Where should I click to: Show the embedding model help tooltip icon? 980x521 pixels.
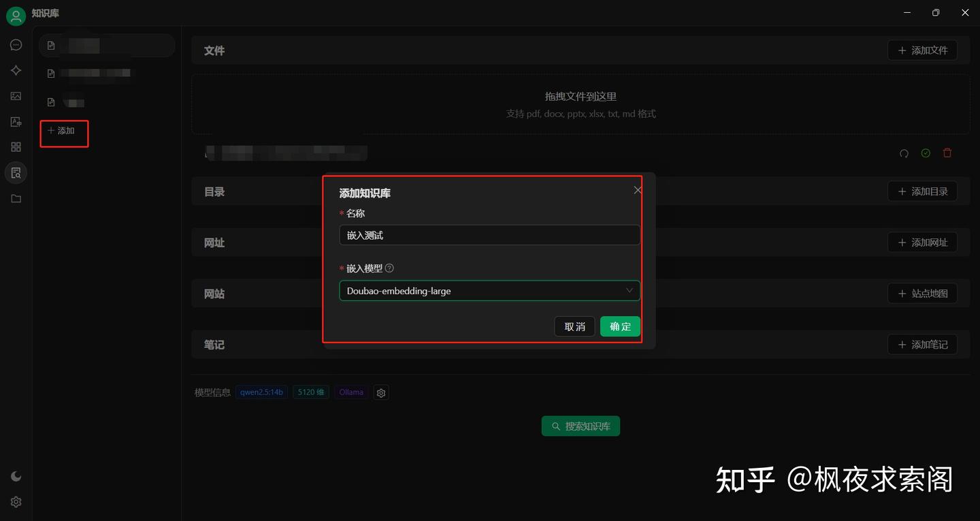tap(389, 268)
